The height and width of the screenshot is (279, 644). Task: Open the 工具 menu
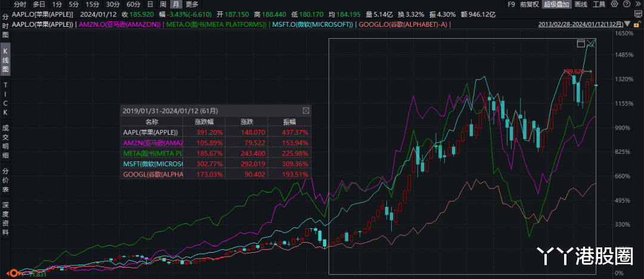click(599, 5)
